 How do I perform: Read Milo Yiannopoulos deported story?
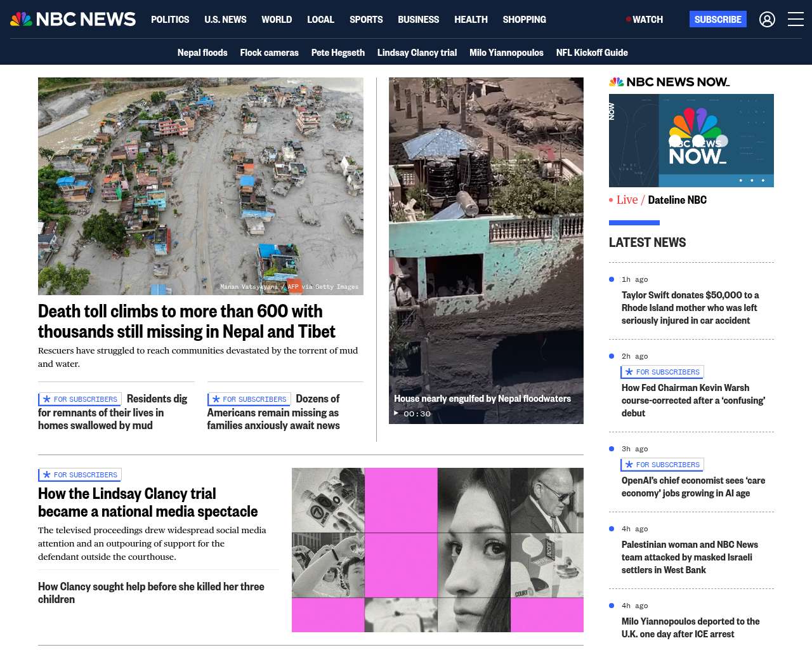pyautogui.click(x=690, y=628)
